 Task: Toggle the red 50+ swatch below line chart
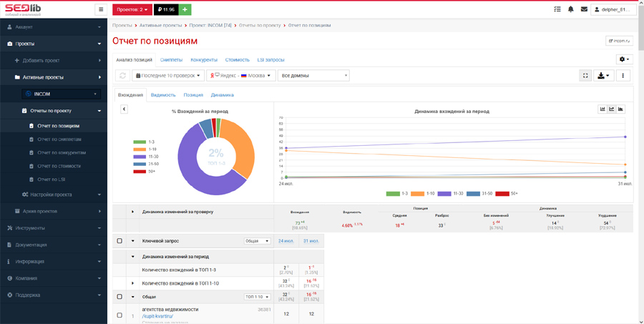pyautogui.click(x=502, y=193)
